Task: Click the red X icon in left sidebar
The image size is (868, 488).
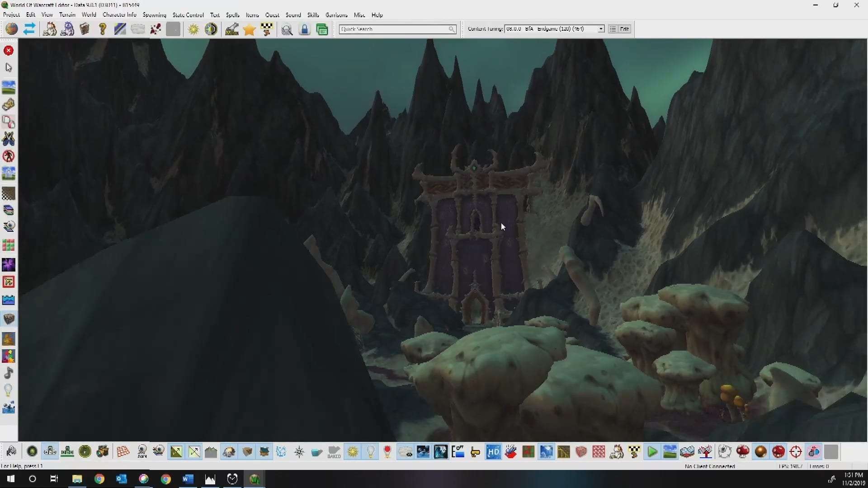Action: click(x=9, y=51)
